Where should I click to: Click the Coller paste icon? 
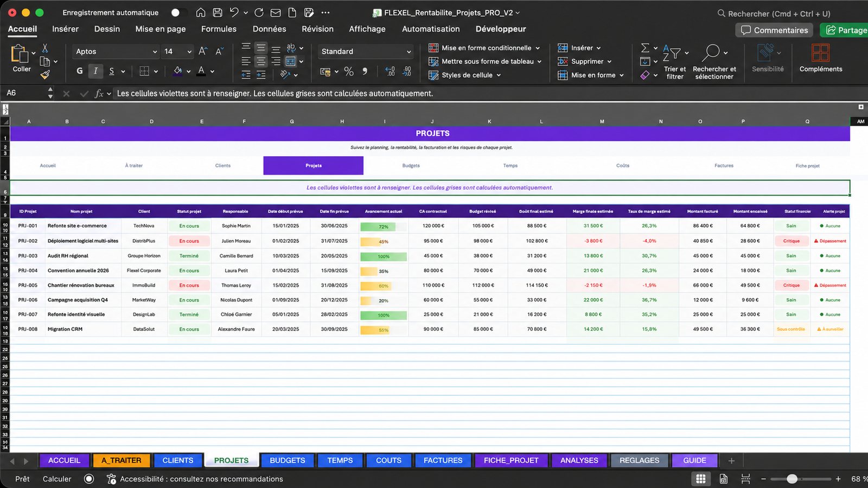coord(20,54)
